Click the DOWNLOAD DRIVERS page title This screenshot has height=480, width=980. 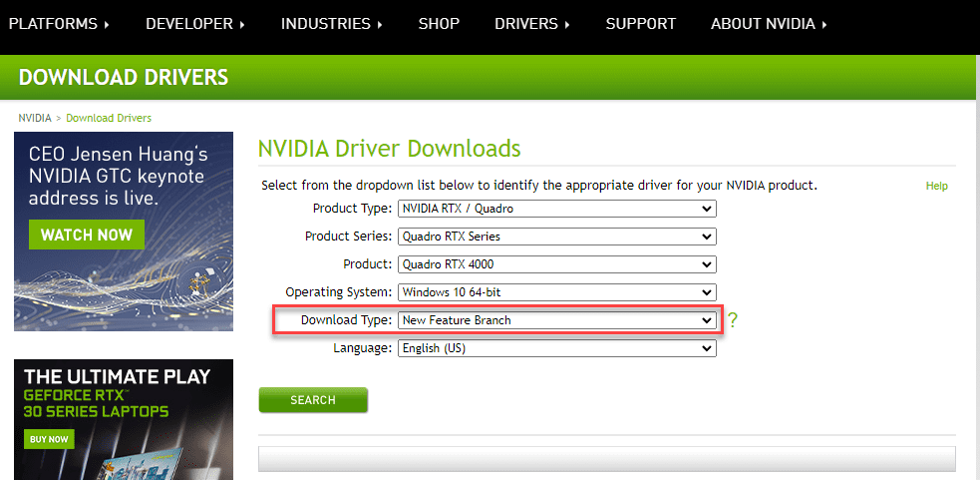click(x=124, y=77)
